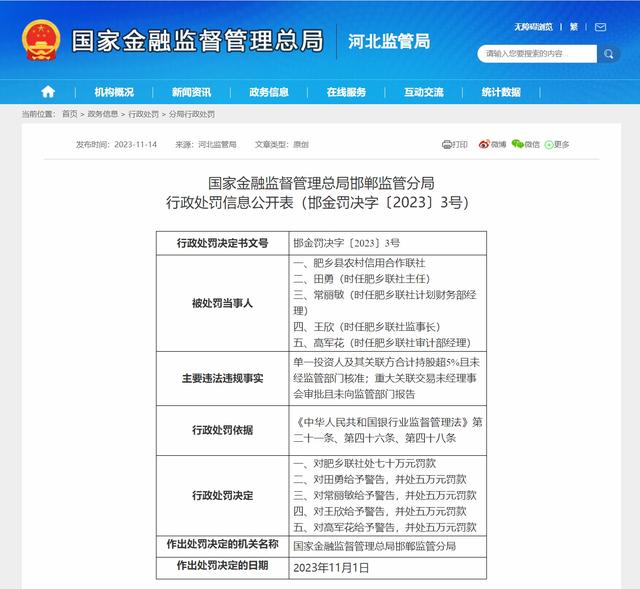Click the 邯金罚决字〔2023〕3号 table cell
This screenshot has height=589, width=640.
coord(388,243)
